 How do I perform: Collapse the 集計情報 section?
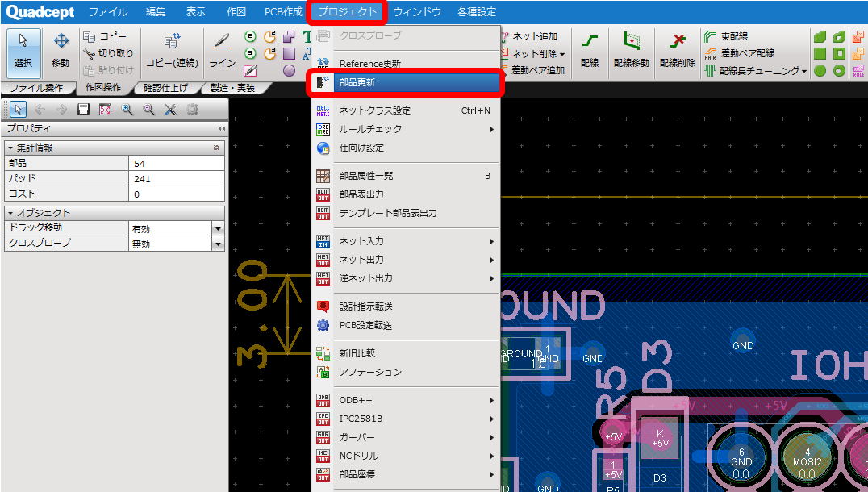pyautogui.click(x=10, y=148)
